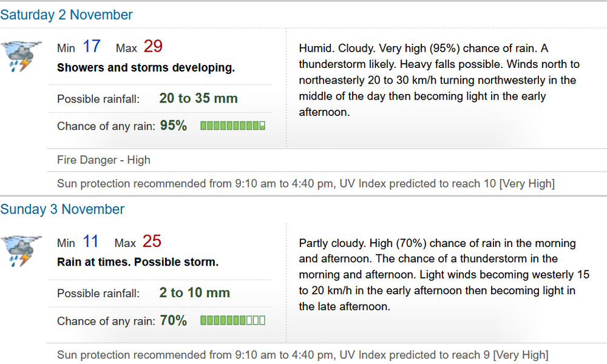
Task: Click Sunday's 70% rain chance bar
Action: pos(232,320)
